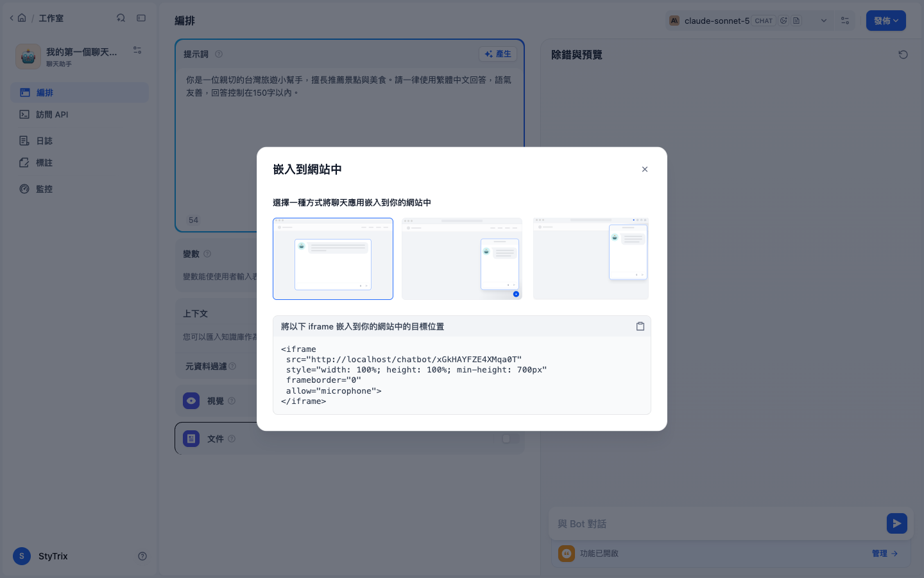924x578 pixels.
Task: Click the chatbot app avatar icon
Action: 28,57
